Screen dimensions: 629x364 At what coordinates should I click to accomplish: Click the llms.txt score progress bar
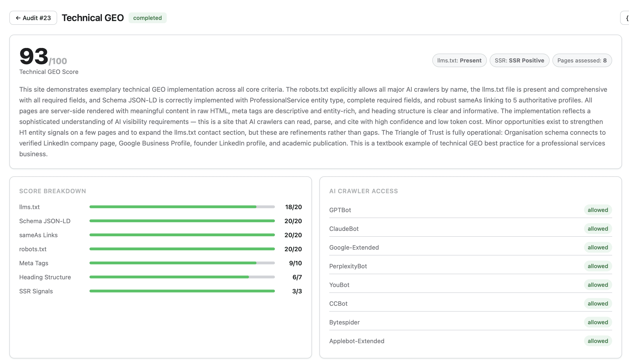(182, 207)
